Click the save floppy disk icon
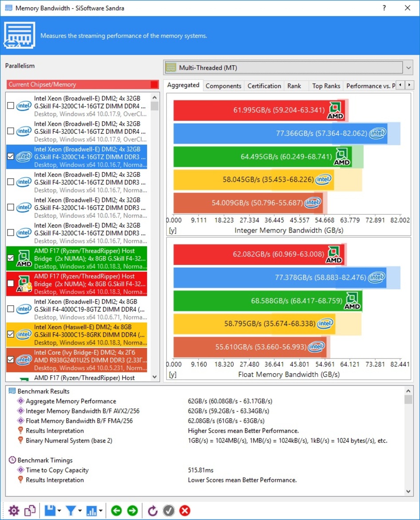Image resolution: width=420 pixels, height=520 pixels. tap(50, 510)
